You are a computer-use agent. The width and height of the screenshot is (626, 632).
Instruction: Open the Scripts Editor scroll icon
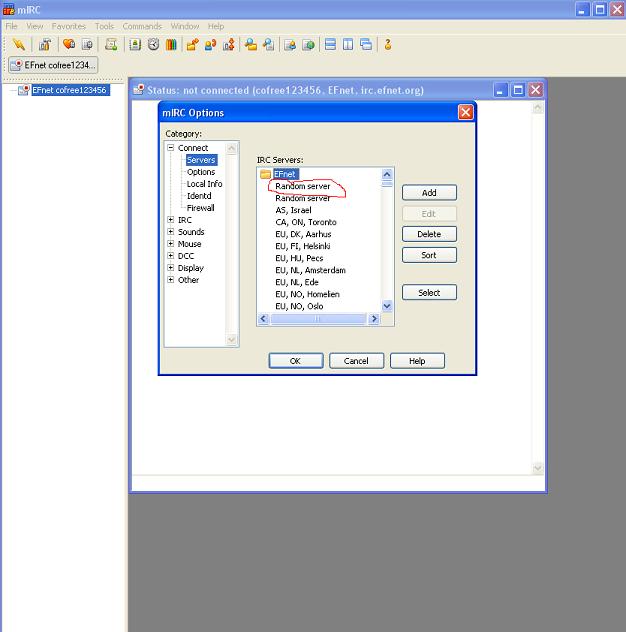pos(111,44)
